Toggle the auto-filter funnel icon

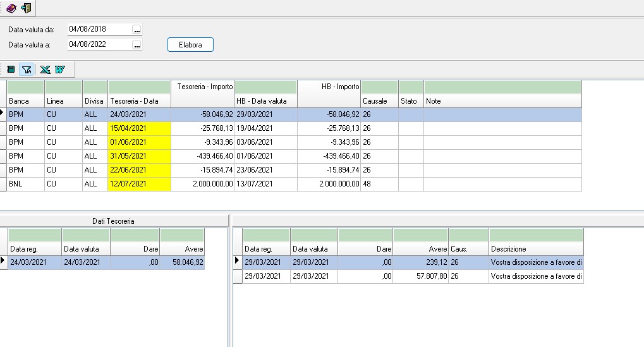27,69
